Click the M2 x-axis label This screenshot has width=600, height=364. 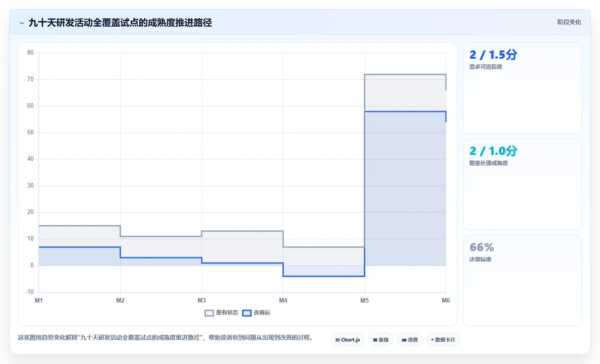pos(120,300)
